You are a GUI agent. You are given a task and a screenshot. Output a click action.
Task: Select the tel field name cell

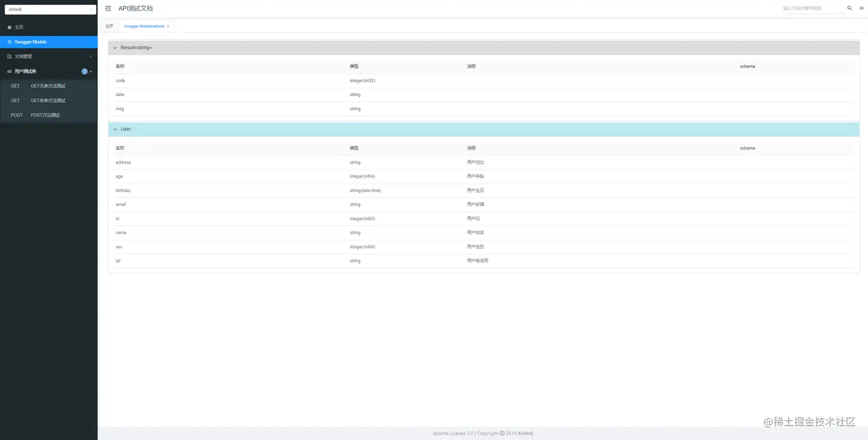click(x=118, y=261)
